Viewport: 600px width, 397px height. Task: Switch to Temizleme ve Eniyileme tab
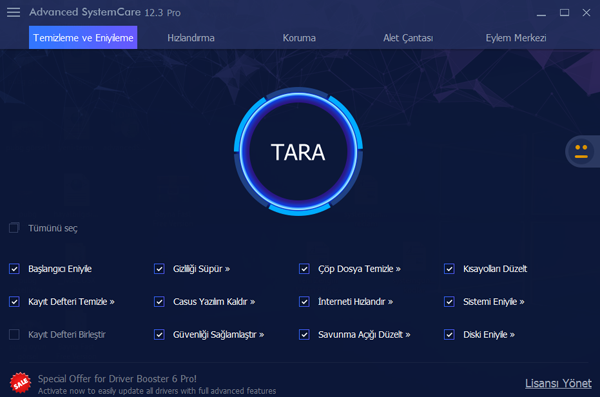83,38
